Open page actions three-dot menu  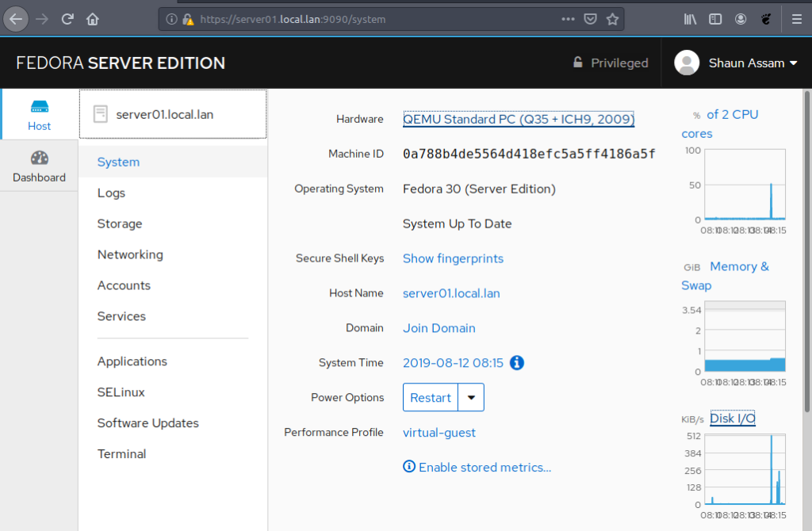point(569,19)
